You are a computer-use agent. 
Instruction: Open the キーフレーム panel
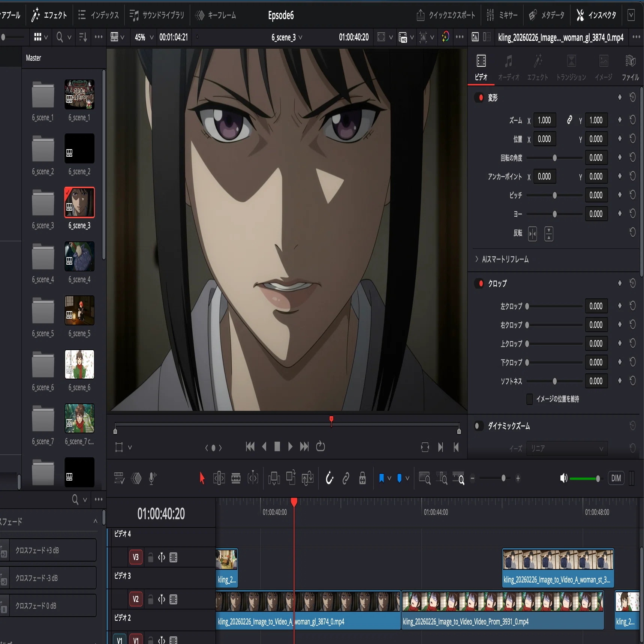point(216,15)
